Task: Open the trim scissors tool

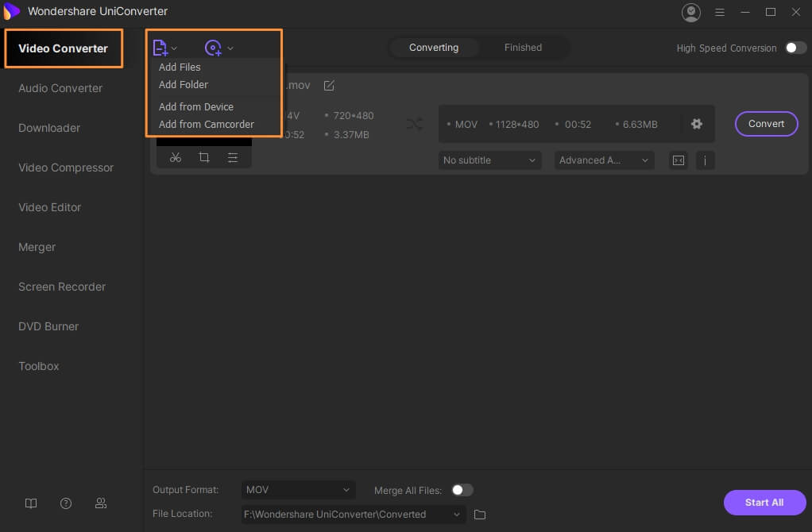Action: click(176, 157)
